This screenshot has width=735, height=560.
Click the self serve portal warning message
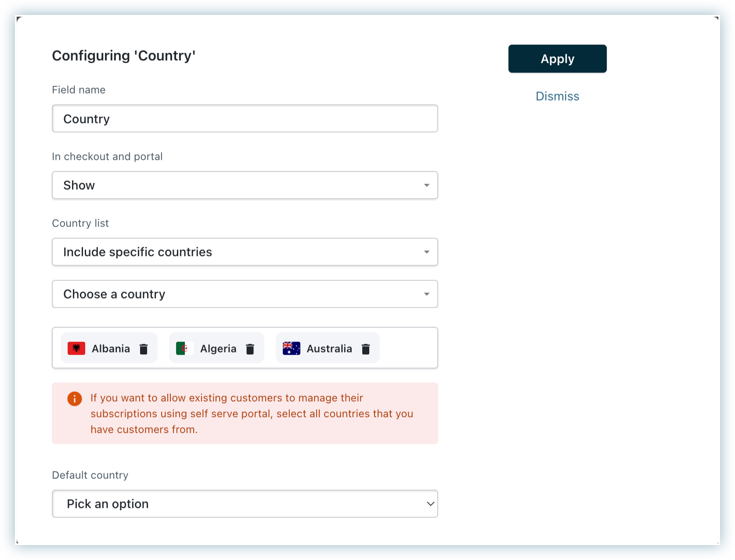point(252,413)
